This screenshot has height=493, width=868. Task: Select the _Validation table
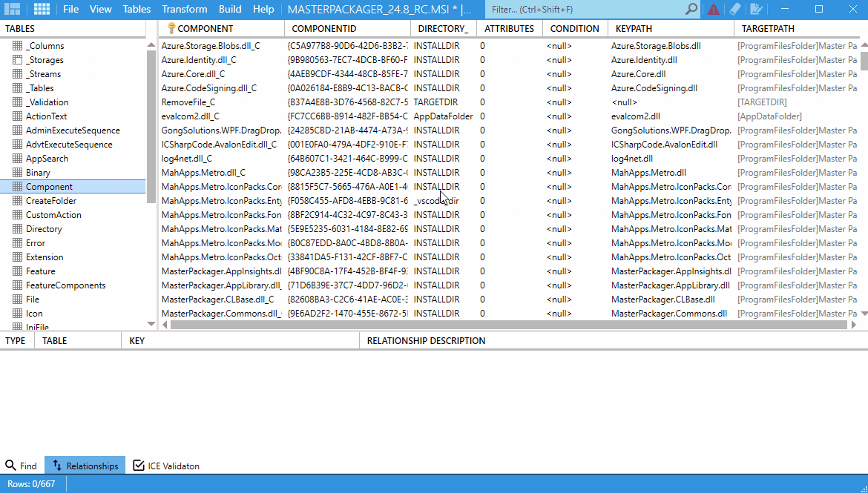(x=47, y=102)
